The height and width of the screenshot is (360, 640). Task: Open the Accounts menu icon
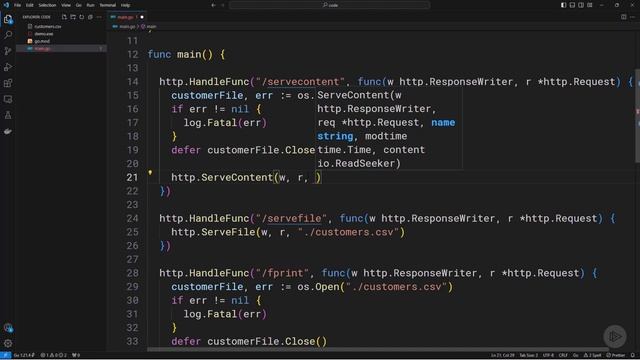click(x=8, y=328)
